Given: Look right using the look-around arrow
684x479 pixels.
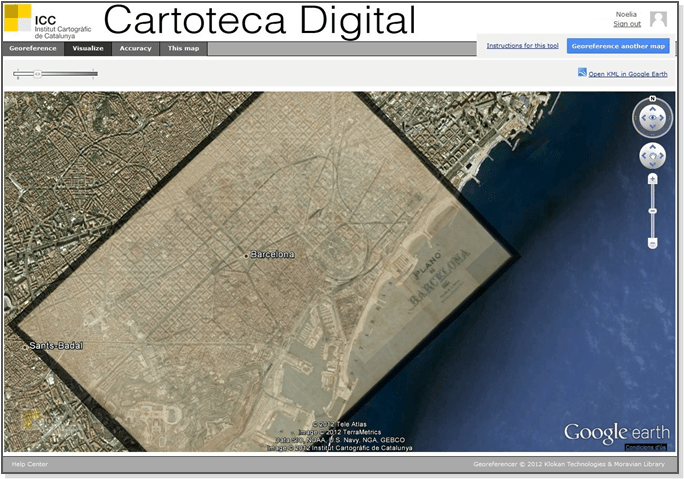Looking at the screenshot, I should click(x=664, y=119).
